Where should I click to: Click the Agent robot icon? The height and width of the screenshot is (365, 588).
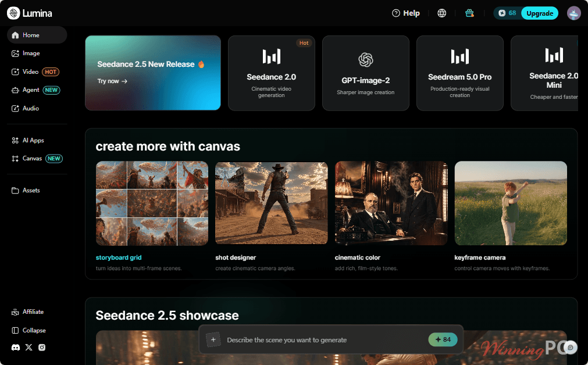coord(15,90)
